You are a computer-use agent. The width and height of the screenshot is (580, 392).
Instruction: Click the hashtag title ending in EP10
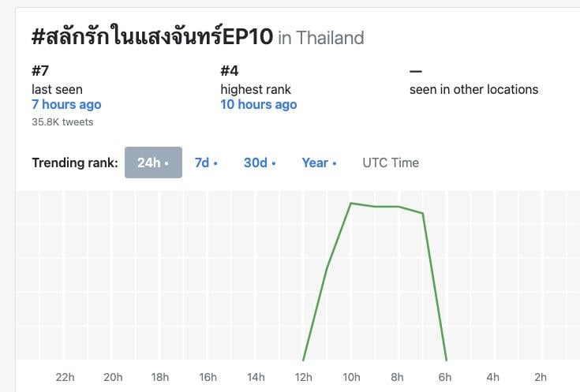pos(152,37)
